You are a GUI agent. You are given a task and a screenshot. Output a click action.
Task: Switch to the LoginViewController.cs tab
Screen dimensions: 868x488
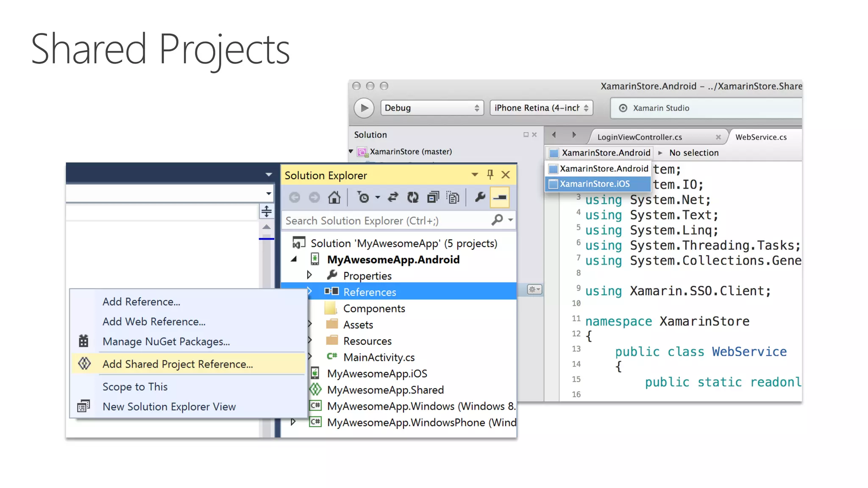click(639, 137)
